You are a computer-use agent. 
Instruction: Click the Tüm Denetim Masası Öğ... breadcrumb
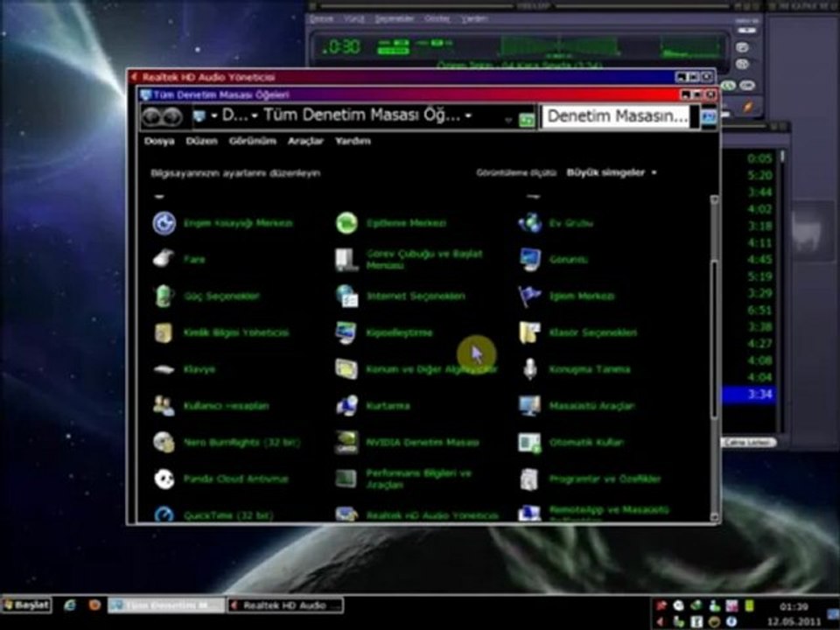pyautogui.click(x=361, y=115)
